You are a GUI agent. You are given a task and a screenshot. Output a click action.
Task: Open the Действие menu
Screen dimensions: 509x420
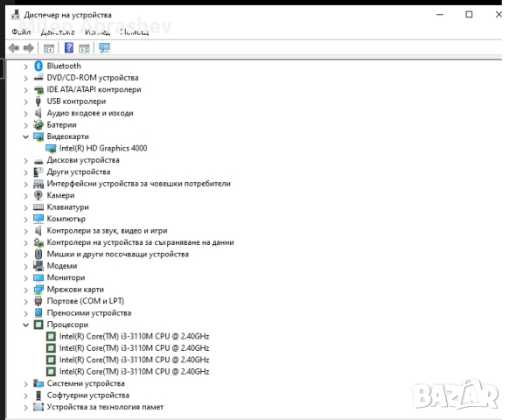(58, 31)
